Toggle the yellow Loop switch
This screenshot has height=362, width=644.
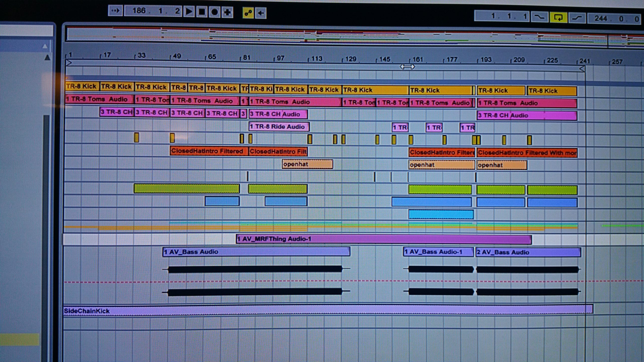coord(558,18)
